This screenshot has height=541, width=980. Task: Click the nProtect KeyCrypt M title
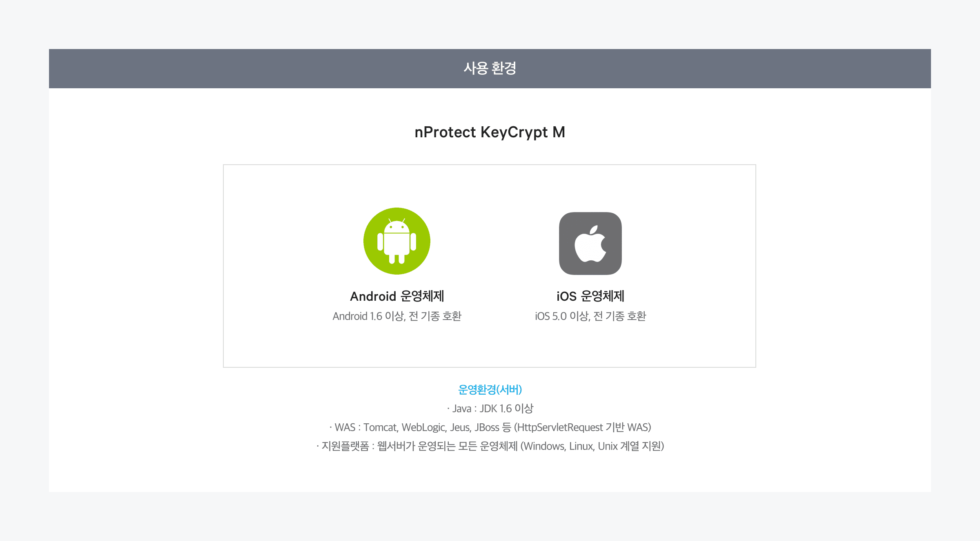(x=490, y=132)
